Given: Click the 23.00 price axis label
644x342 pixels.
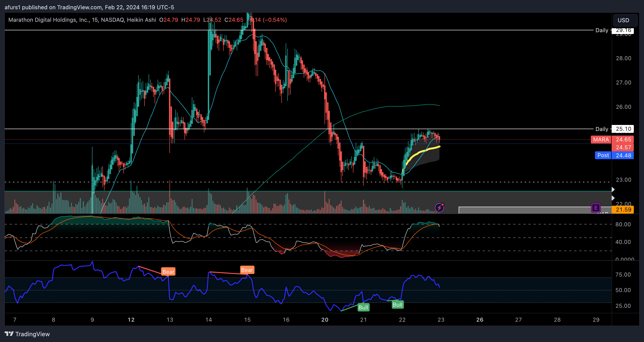Looking at the screenshot, I should click(x=623, y=180).
